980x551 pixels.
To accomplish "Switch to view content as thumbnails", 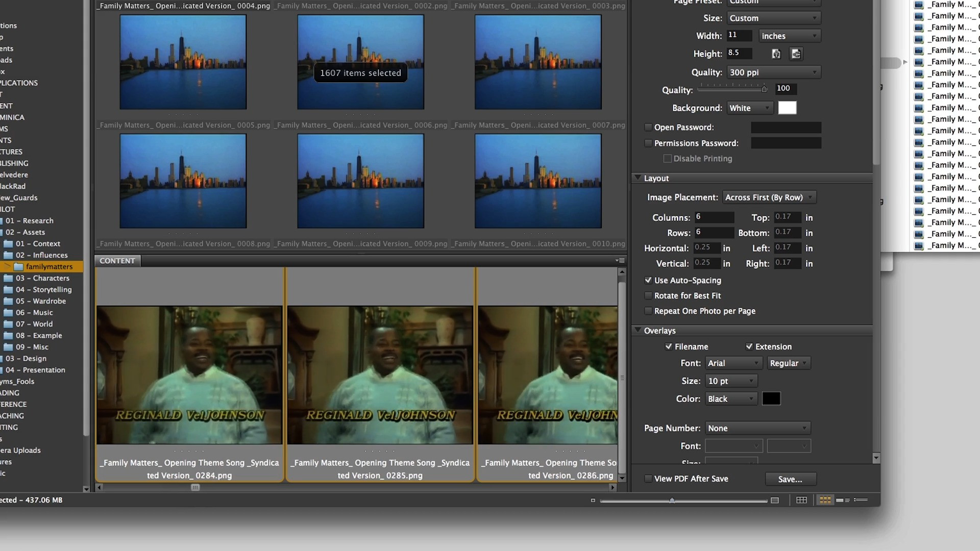I will point(825,500).
